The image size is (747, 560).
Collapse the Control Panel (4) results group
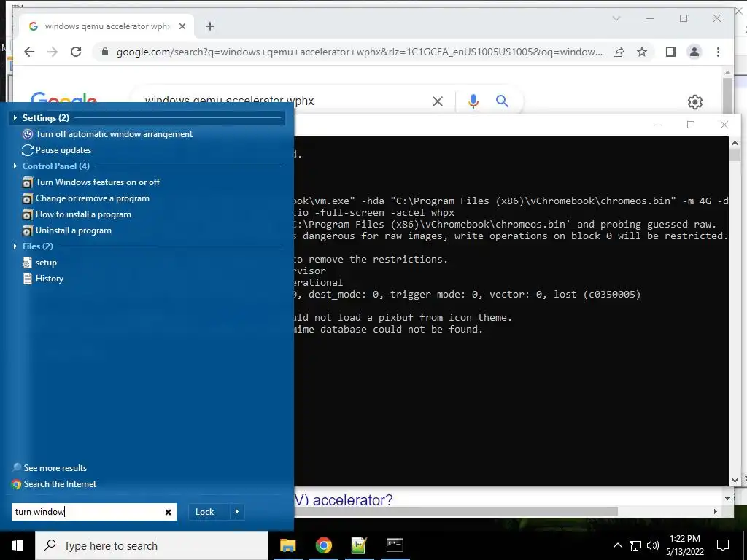click(x=15, y=166)
